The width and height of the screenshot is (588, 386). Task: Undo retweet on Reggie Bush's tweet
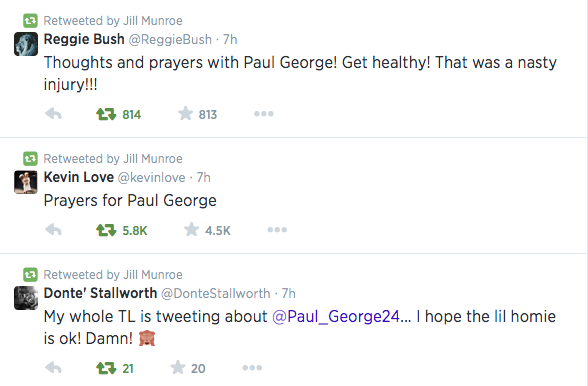(x=106, y=114)
